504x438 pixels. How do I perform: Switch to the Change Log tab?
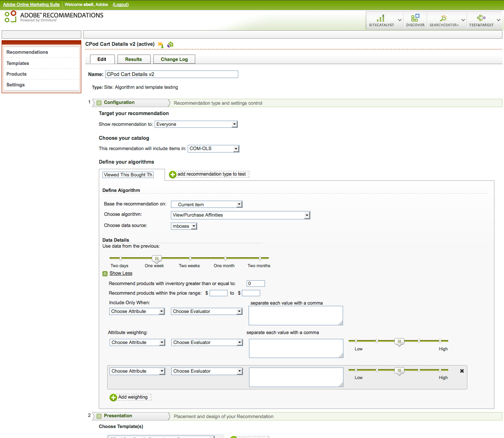point(174,59)
